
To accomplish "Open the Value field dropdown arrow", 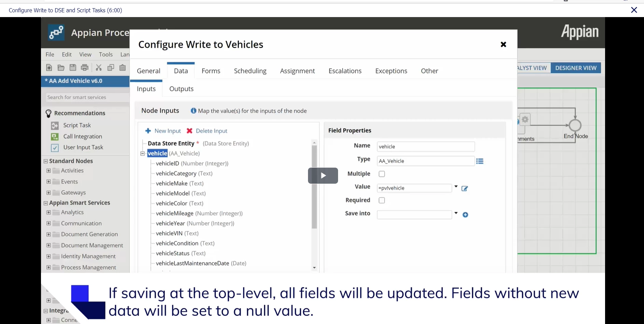I will (x=456, y=187).
